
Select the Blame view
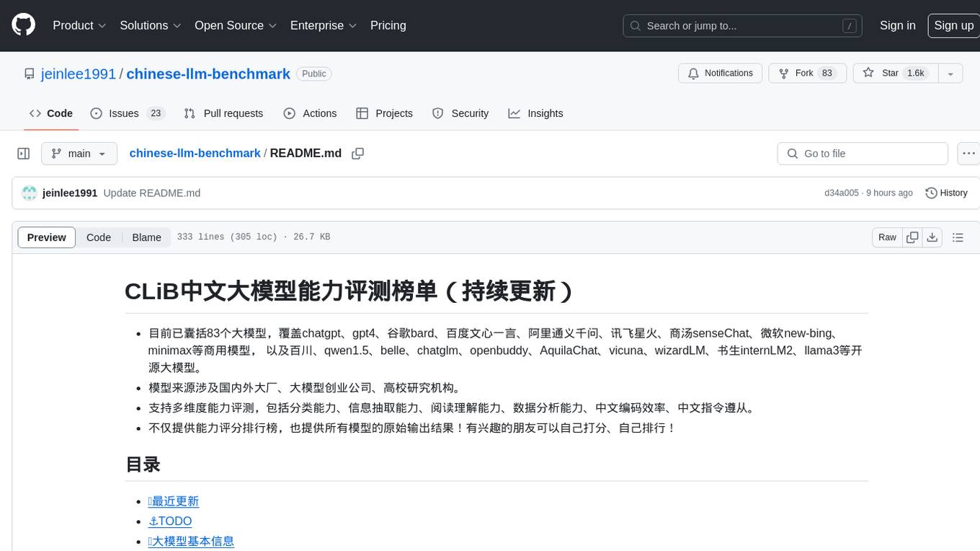pos(146,237)
